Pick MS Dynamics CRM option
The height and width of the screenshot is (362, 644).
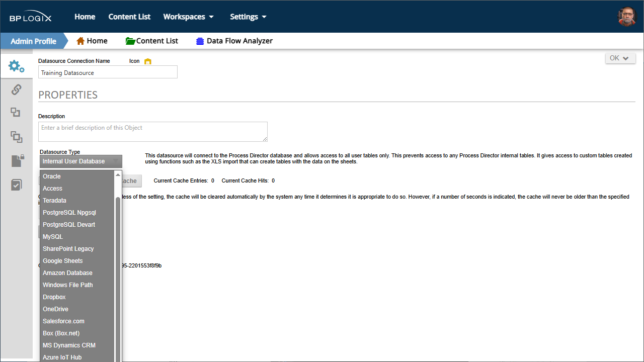click(77, 345)
